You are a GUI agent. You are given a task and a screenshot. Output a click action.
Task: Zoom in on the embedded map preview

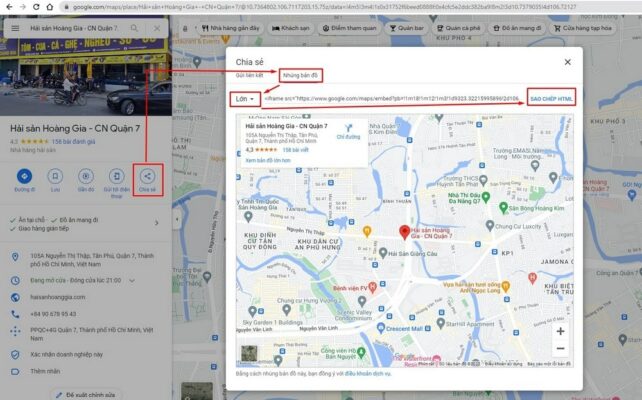(560, 330)
